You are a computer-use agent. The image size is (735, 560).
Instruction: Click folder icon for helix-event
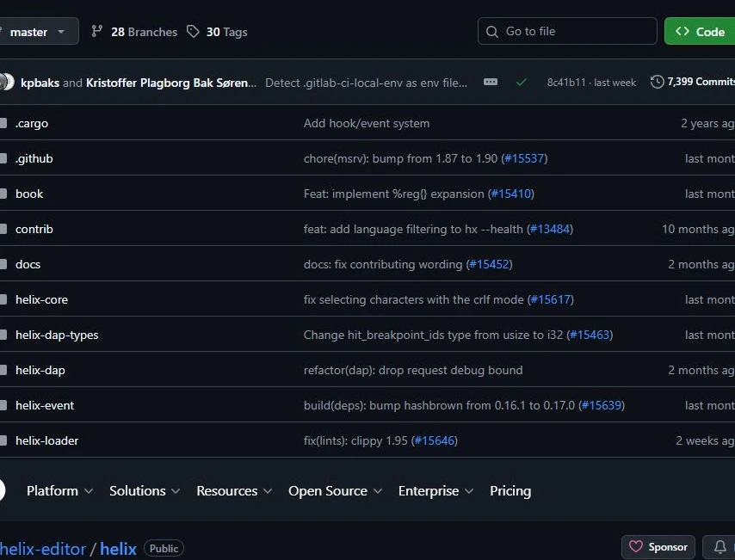pyautogui.click(x=3, y=405)
